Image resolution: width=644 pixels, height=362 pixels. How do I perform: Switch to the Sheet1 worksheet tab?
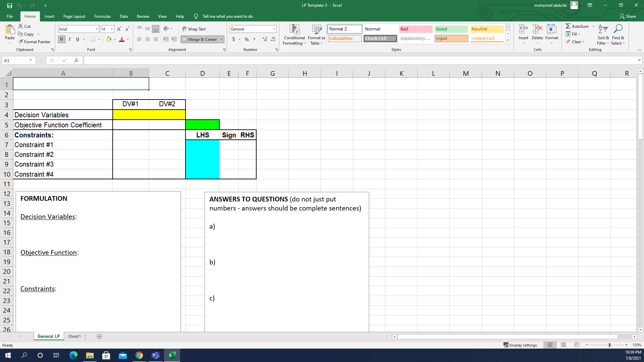(x=74, y=336)
